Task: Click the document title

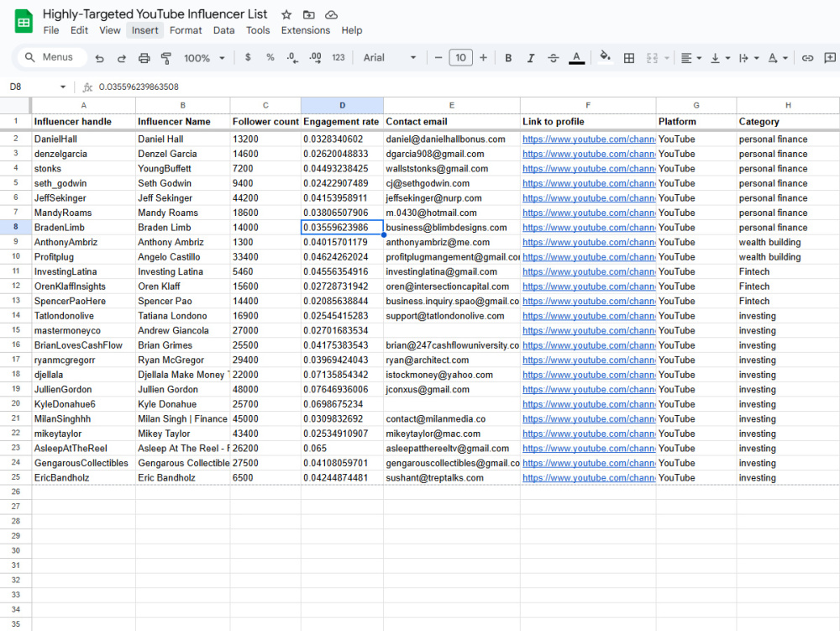Action: tap(155, 14)
